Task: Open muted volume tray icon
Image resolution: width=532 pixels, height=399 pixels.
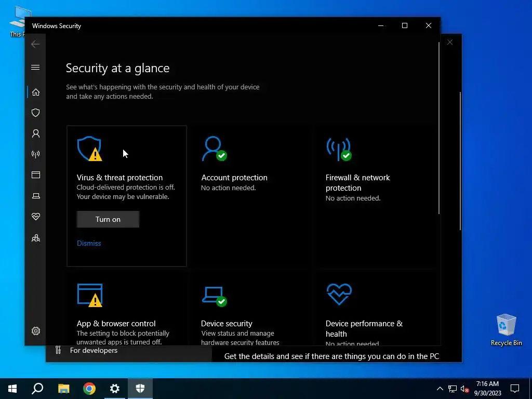Action: coord(464,389)
